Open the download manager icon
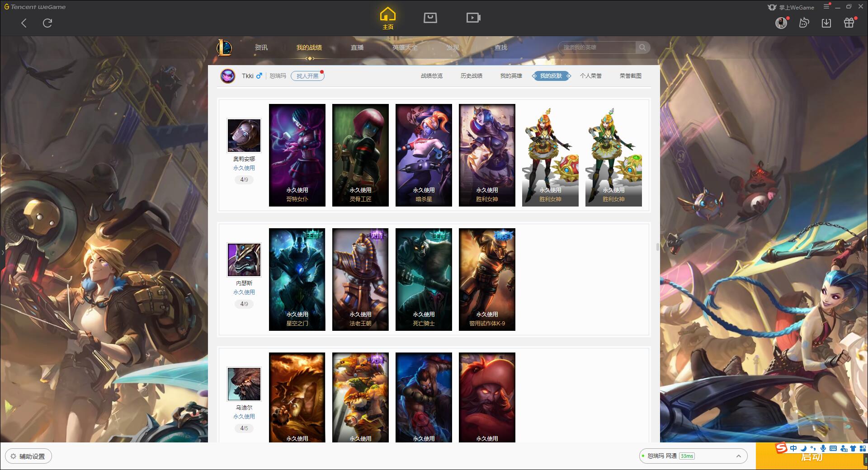 pyautogui.click(x=826, y=23)
